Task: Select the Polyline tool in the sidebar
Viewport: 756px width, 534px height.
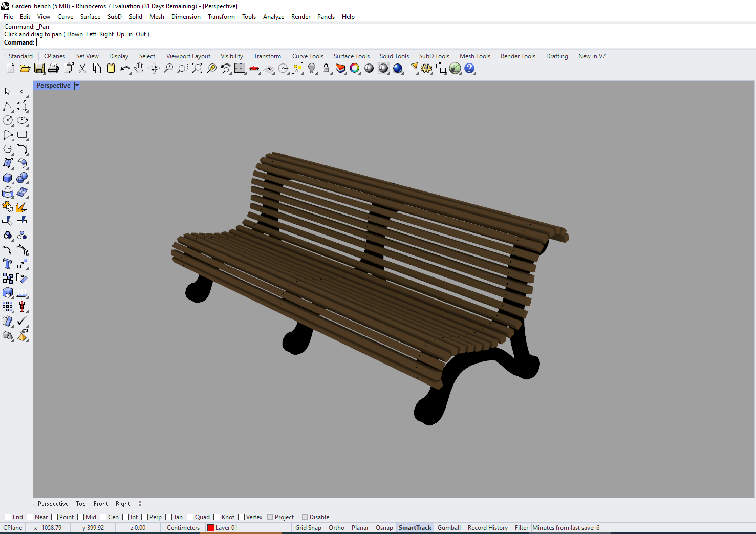Action: tap(8, 106)
